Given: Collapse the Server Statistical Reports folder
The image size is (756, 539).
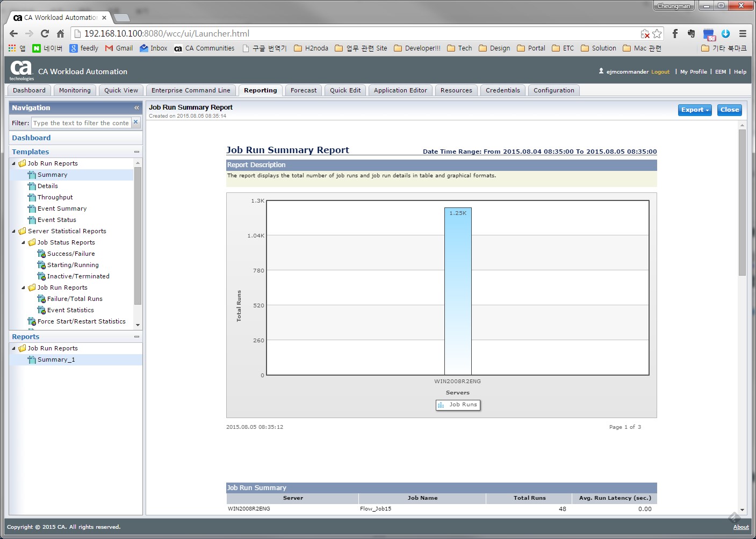Looking at the screenshot, I should pyautogui.click(x=14, y=231).
